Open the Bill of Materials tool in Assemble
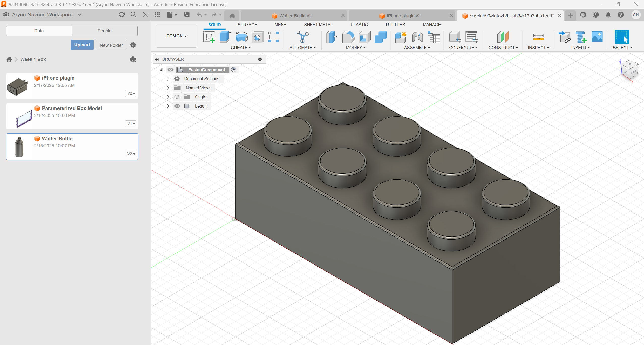The width and height of the screenshot is (644, 345). 434,37
